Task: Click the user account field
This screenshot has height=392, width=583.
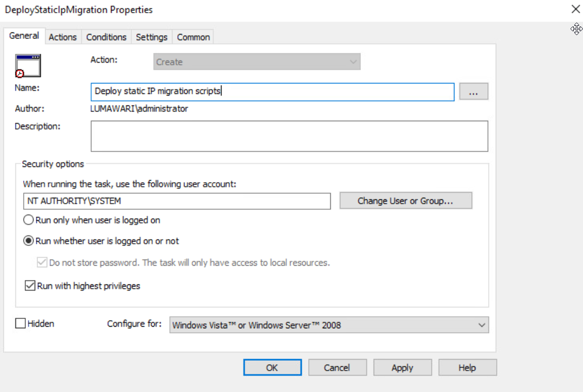Action: [x=176, y=201]
